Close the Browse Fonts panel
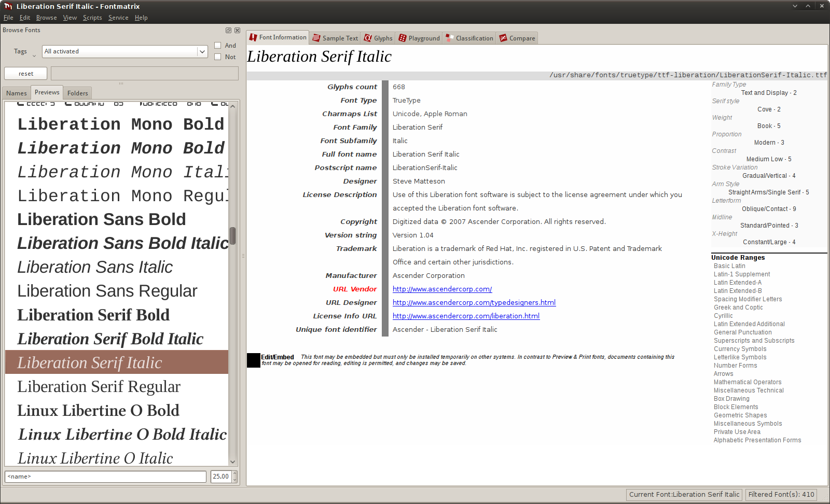 coord(237,31)
